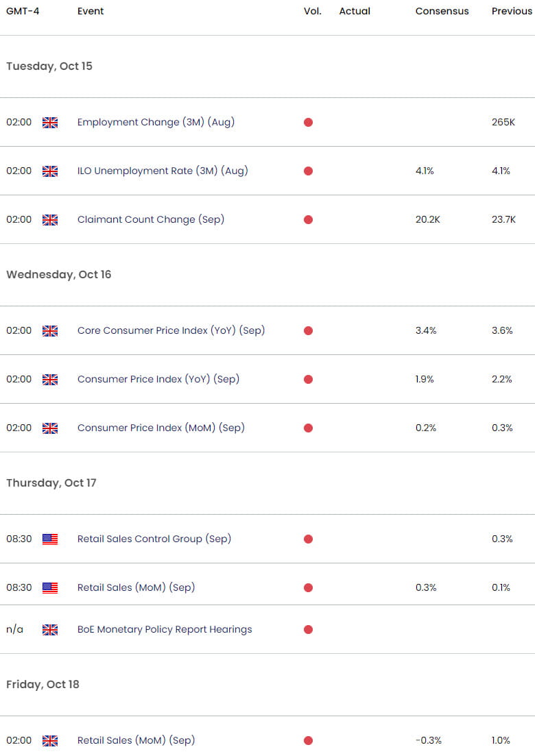Image resolution: width=535 pixels, height=756 pixels.
Task: Click the US flag next to Retail Sales (MoM)
Action: pyautogui.click(x=49, y=587)
